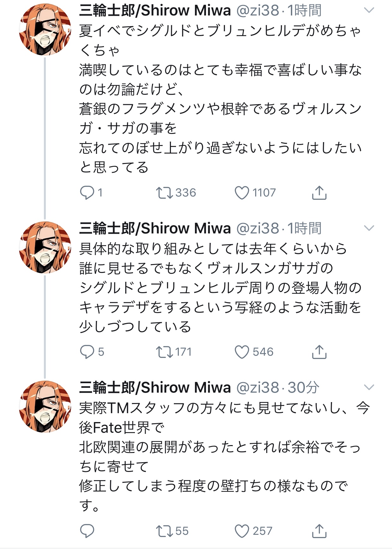Like the tweet with 546 likes
The image size is (392, 555).
pyautogui.click(x=242, y=352)
